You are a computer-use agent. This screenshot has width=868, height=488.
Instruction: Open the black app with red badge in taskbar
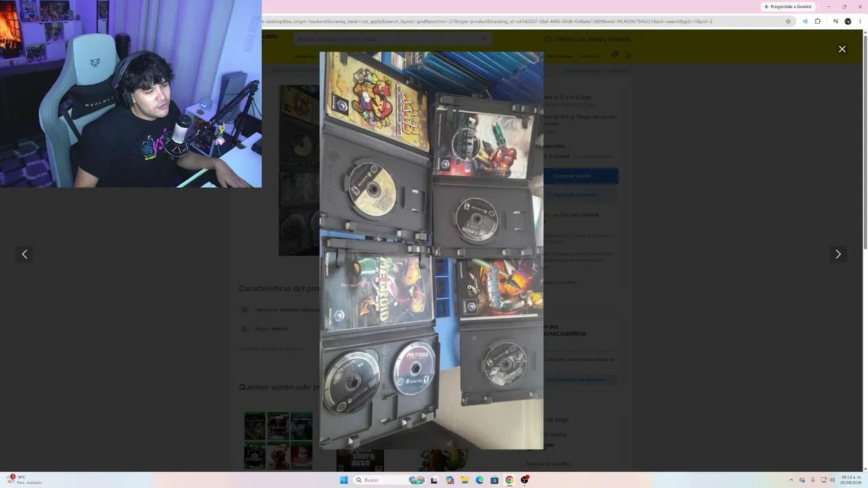(524, 480)
